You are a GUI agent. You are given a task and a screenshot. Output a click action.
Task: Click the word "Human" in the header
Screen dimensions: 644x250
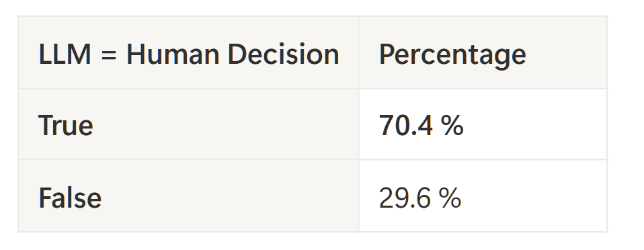[x=173, y=54]
